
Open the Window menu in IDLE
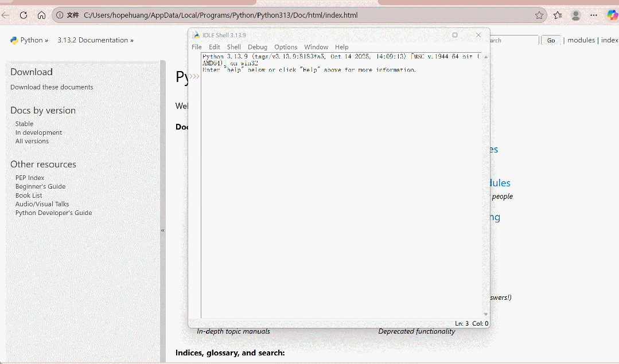[x=316, y=47]
